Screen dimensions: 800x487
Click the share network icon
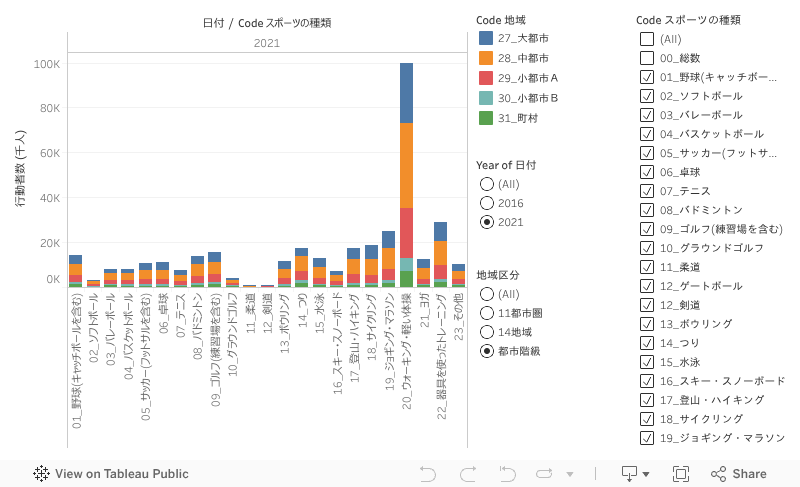click(718, 474)
